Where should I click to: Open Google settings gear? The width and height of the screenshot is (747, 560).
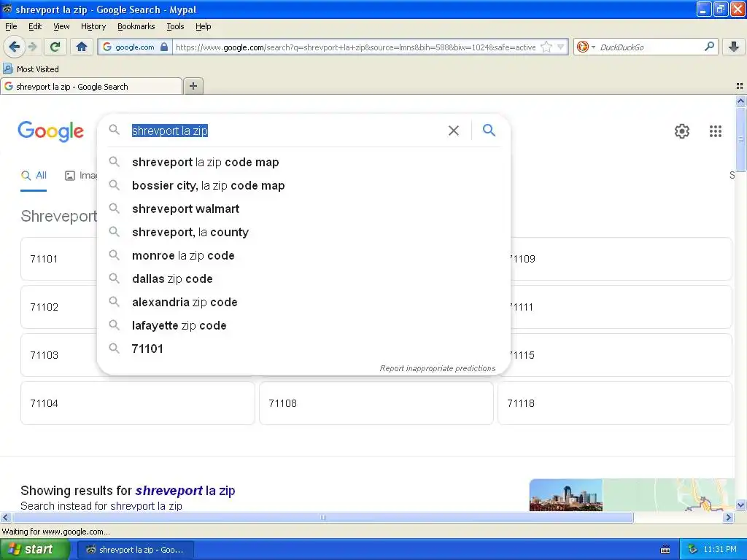(x=682, y=131)
